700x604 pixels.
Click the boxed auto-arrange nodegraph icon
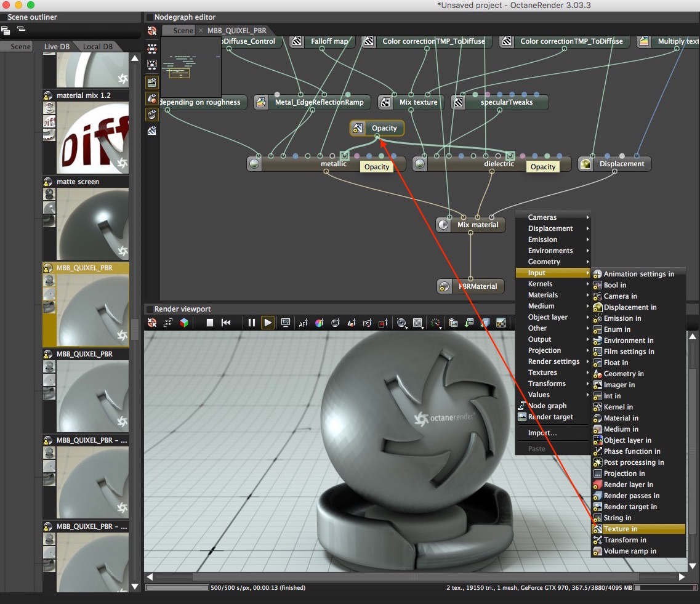(152, 65)
